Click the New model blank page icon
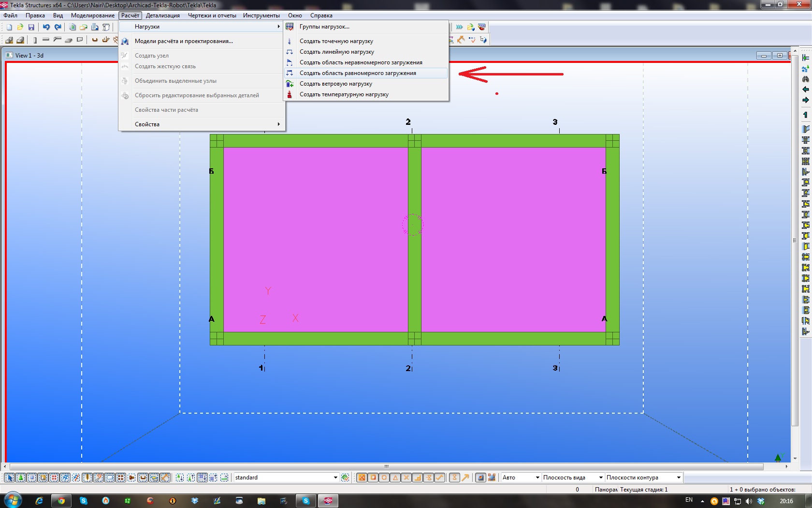812x508 pixels. click(9, 27)
